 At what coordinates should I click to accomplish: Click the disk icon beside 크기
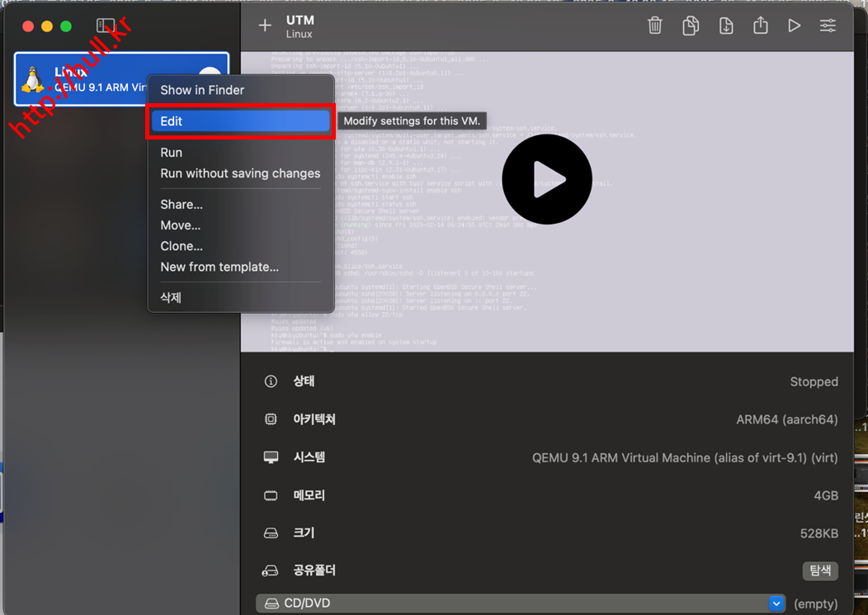tap(271, 533)
